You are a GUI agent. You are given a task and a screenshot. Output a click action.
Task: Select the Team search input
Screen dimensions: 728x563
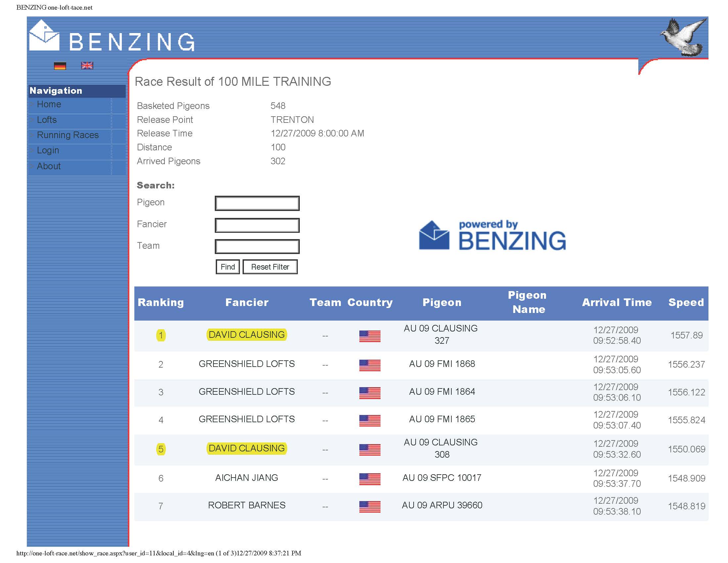click(257, 247)
